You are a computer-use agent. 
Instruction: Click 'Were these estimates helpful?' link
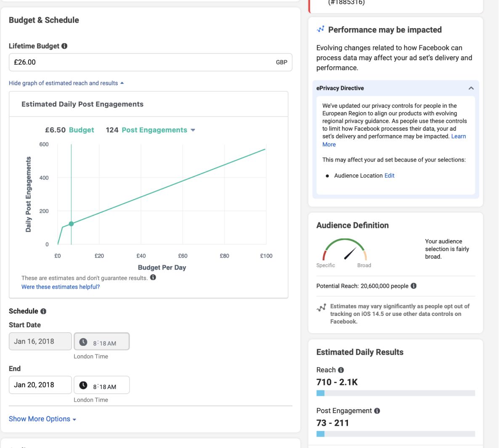point(61,287)
